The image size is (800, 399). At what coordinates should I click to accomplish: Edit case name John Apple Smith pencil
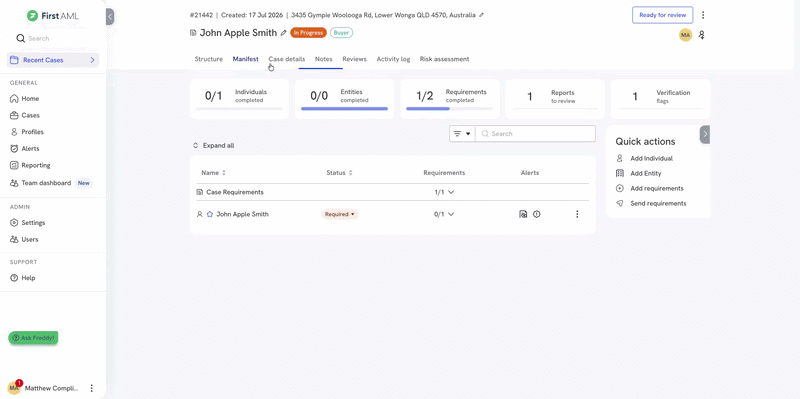point(284,33)
